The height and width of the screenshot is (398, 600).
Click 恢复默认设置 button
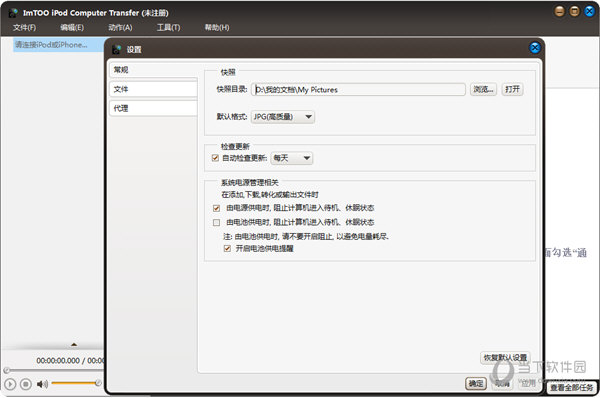[505, 358]
